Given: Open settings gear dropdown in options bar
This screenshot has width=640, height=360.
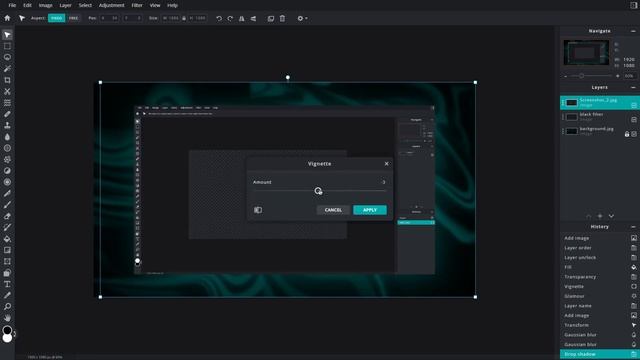Looking at the screenshot, I should point(302,18).
